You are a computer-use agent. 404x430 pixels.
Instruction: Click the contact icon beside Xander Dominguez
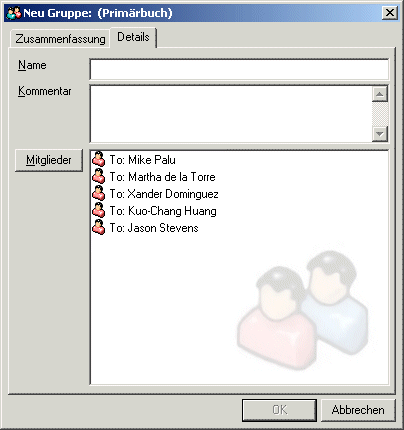click(x=98, y=193)
